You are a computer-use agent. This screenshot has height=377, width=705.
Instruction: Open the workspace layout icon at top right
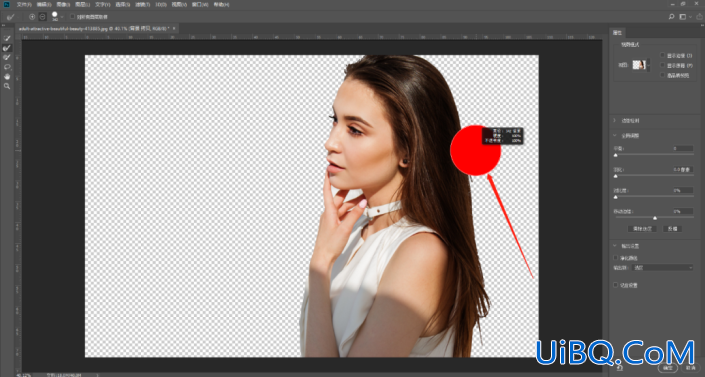[683, 17]
